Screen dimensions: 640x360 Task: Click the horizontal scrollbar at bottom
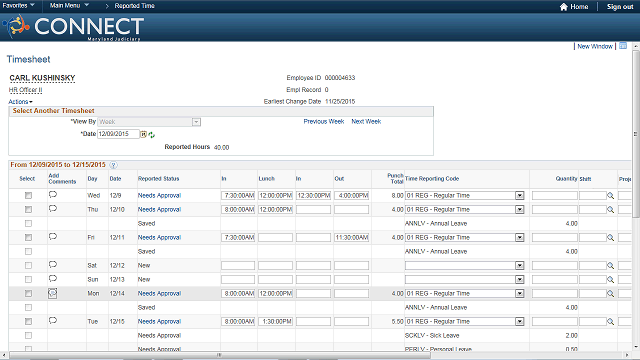click(x=219, y=355)
